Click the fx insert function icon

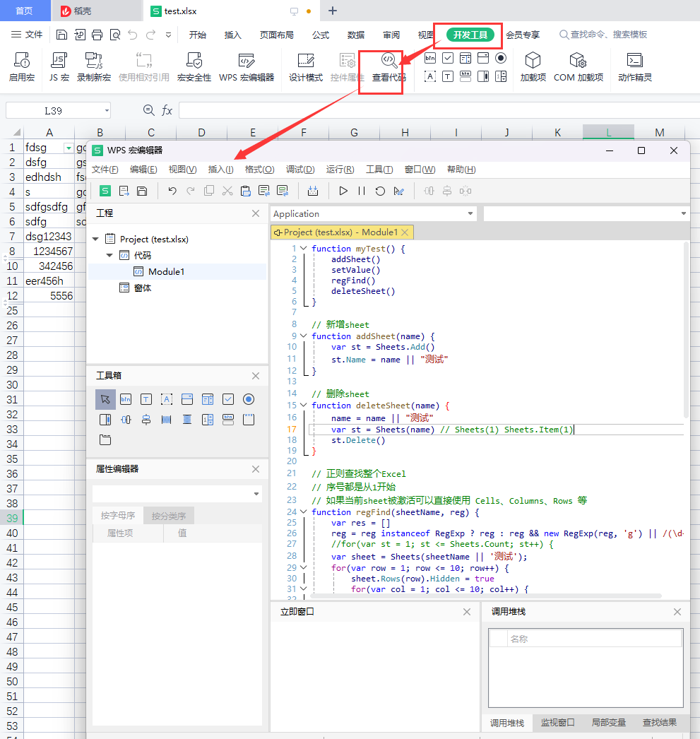click(167, 110)
